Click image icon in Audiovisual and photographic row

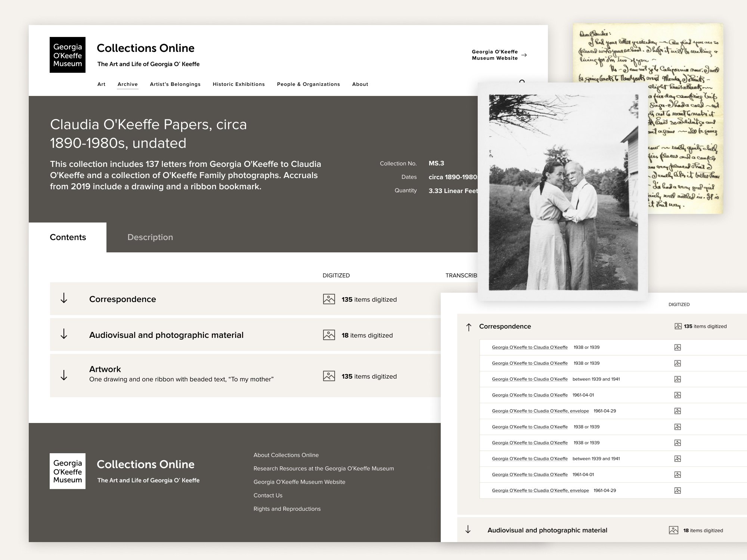[329, 335]
